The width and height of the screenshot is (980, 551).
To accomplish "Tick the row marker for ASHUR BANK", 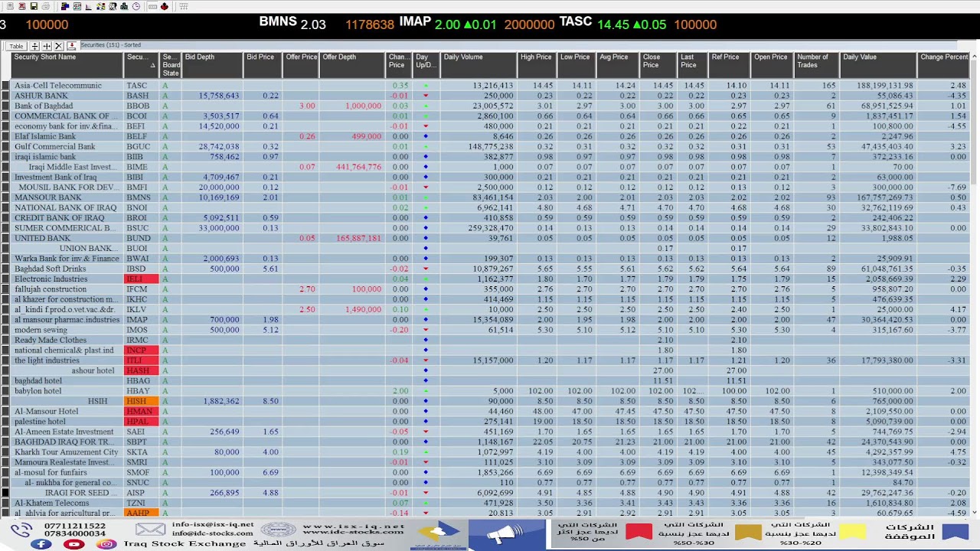I will pyautogui.click(x=5, y=96).
